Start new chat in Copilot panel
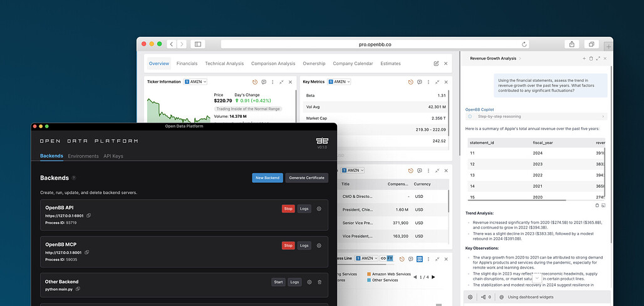 (584, 59)
